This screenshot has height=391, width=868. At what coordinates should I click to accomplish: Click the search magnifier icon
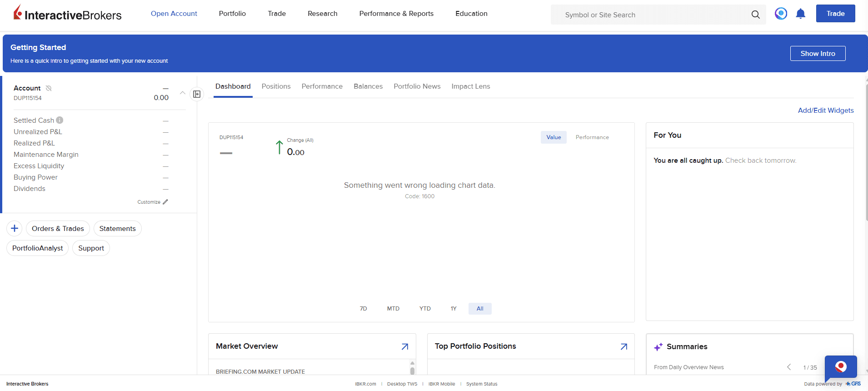pos(755,15)
